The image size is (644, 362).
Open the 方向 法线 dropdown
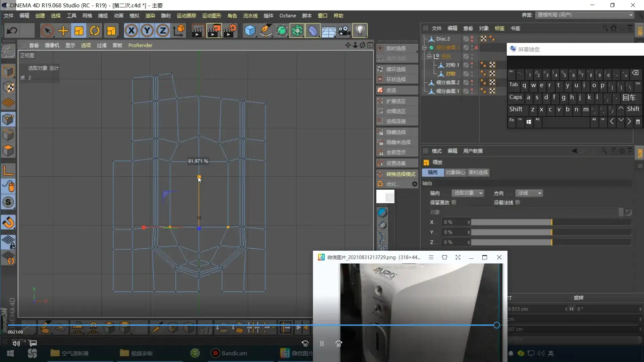pyautogui.click(x=529, y=193)
